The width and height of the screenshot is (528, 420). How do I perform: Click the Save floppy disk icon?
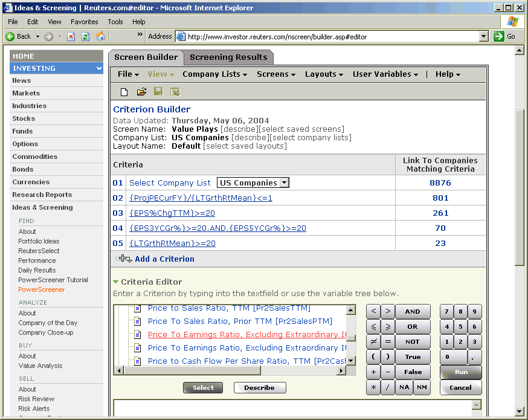158,92
